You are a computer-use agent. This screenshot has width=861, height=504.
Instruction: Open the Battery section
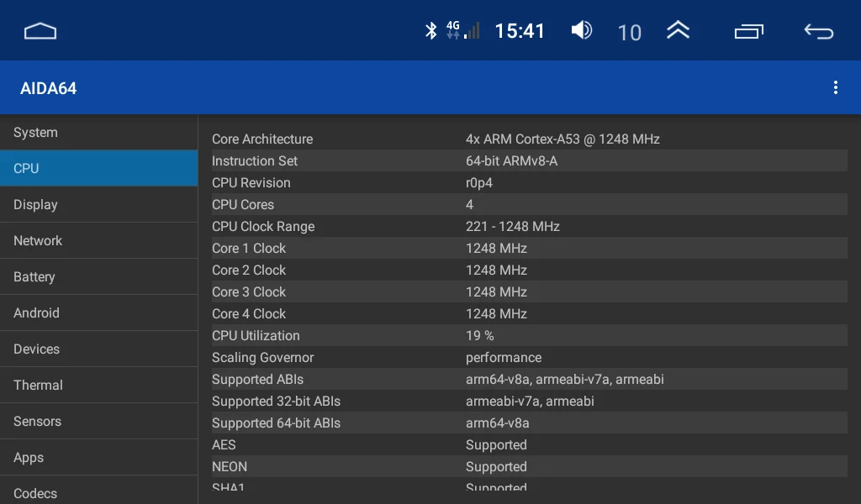coord(98,276)
